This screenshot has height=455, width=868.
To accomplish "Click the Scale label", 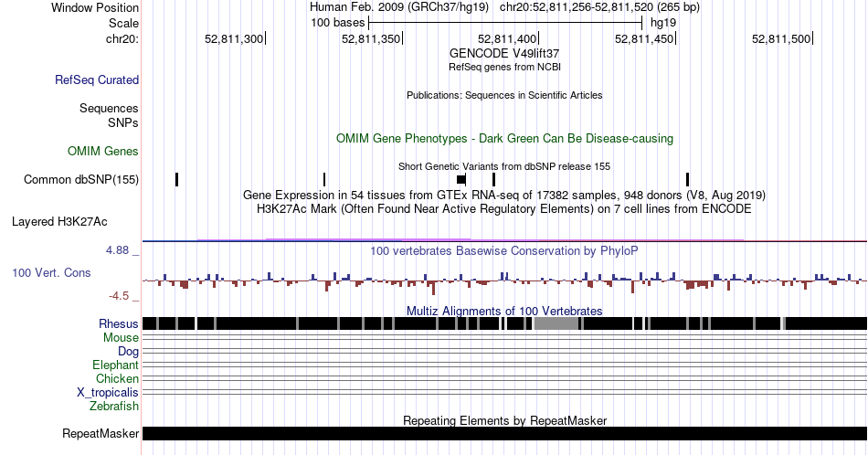I will pos(123,23).
